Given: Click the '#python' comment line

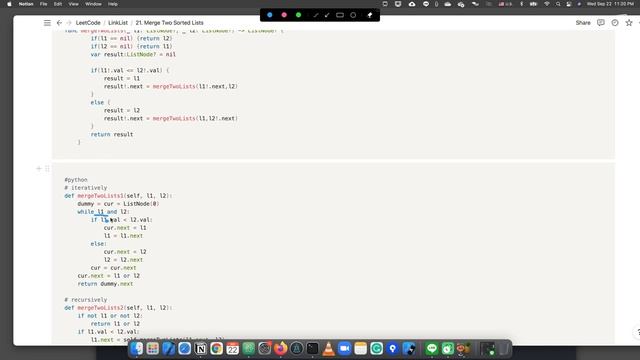Looking at the screenshot, I should pyautogui.click(x=76, y=180).
